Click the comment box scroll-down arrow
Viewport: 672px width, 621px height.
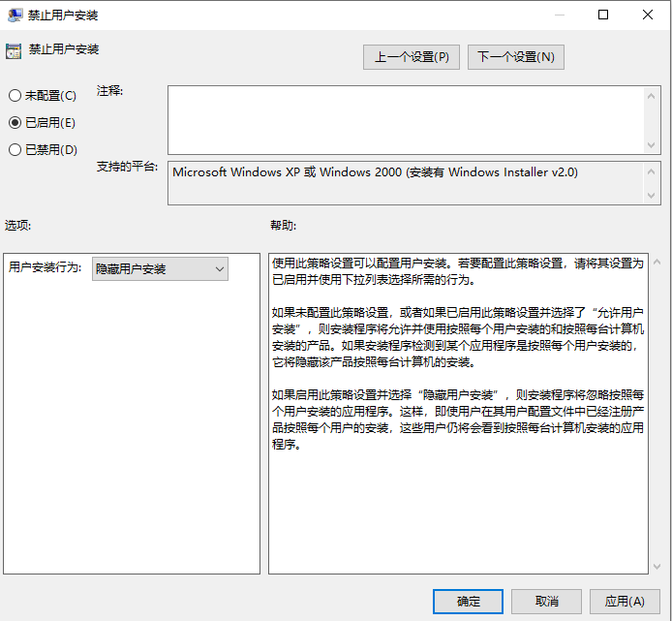(653, 145)
